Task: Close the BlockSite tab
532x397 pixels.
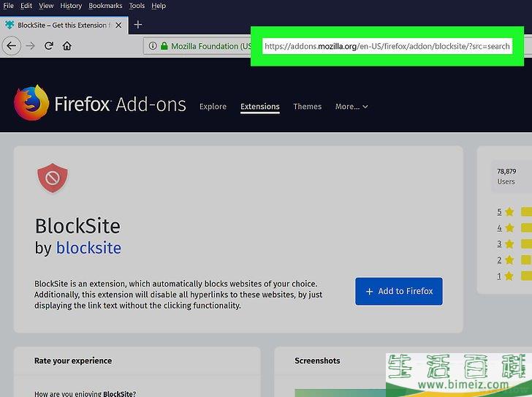Action: click(118, 25)
